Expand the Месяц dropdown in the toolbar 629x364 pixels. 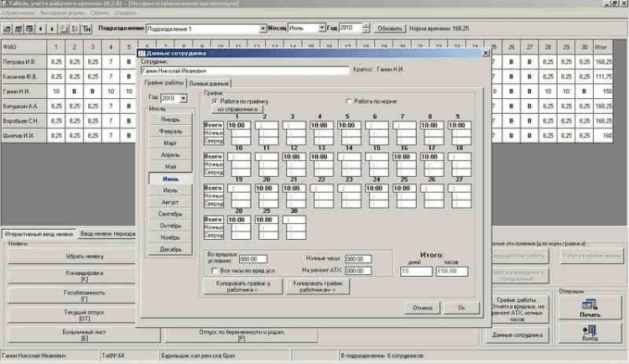pyautogui.click(x=321, y=28)
